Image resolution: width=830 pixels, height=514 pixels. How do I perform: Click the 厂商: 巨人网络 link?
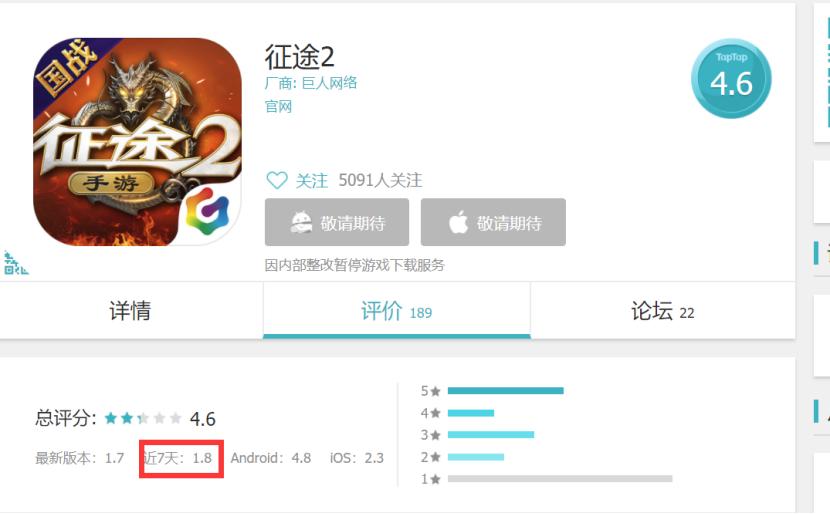(311, 83)
